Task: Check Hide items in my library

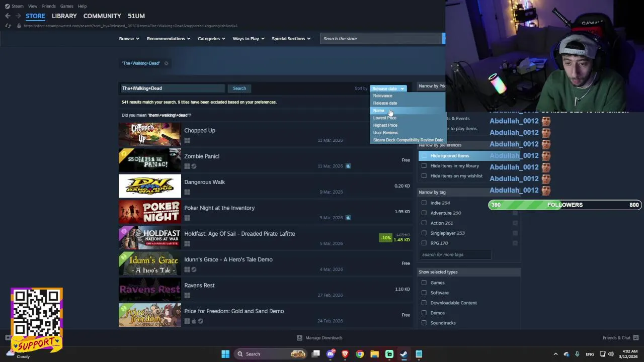Action: click(424, 166)
